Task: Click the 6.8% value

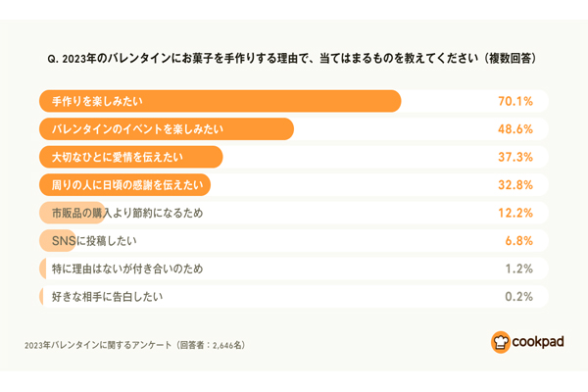Action: pyautogui.click(x=516, y=240)
